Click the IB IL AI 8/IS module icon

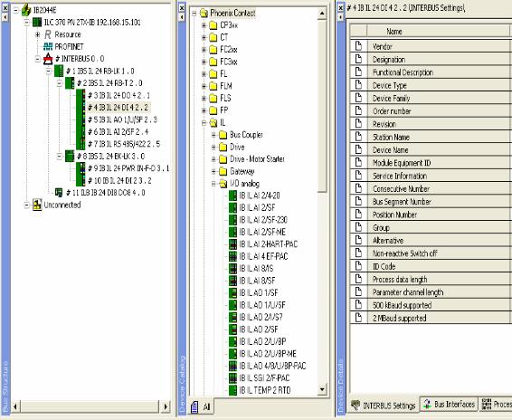click(x=232, y=269)
